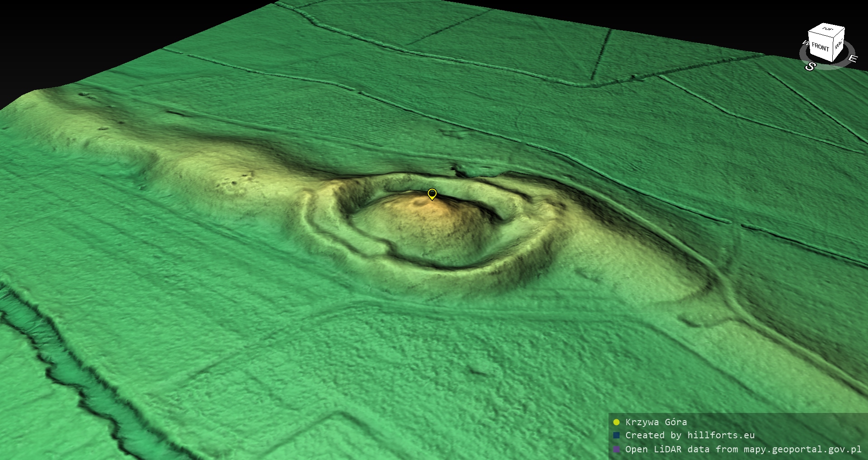This screenshot has height=460, width=868.
Task: Select the FRONT face of the navigation cube
Action: [820, 47]
